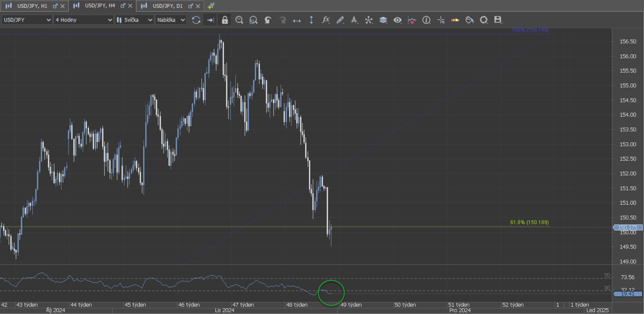This screenshot has height=314, width=644.
Task: Click the Říj 2024 month label
Action: 55,310
